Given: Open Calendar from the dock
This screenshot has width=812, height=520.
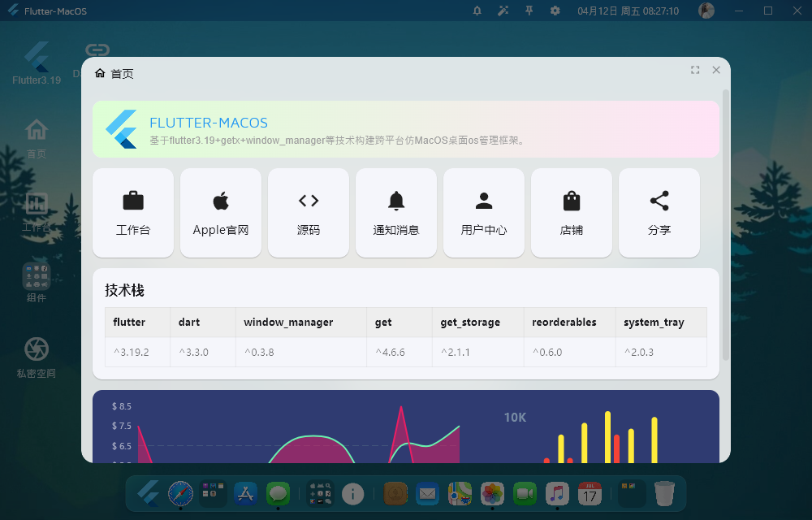Looking at the screenshot, I should coord(590,493).
